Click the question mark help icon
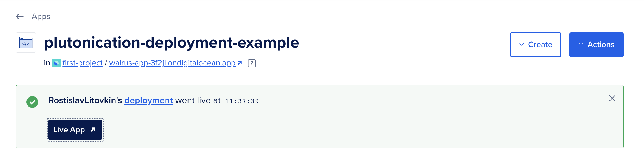This screenshot has width=644, height=168. [x=252, y=63]
